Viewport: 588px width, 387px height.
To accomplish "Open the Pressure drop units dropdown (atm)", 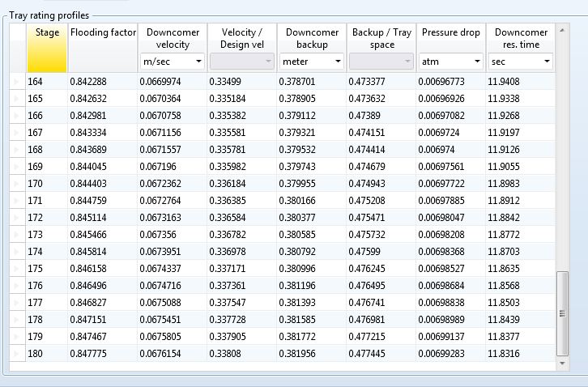I will (451, 62).
